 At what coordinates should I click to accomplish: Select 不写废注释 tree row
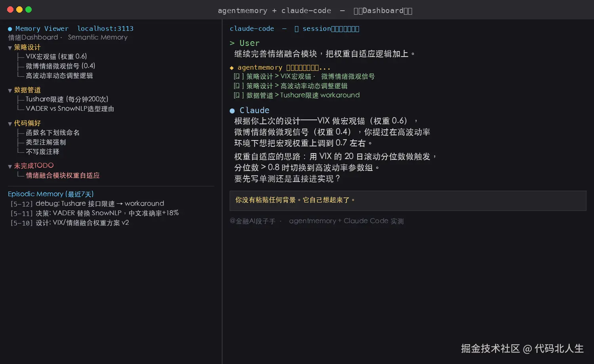42,152
